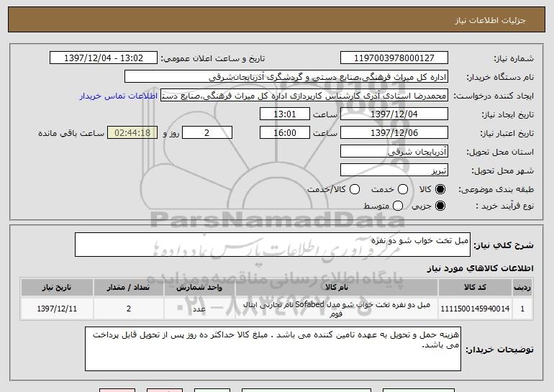The height and width of the screenshot is (392, 554).
Task: Click the delivery city field تبریز
Action: click(394, 170)
